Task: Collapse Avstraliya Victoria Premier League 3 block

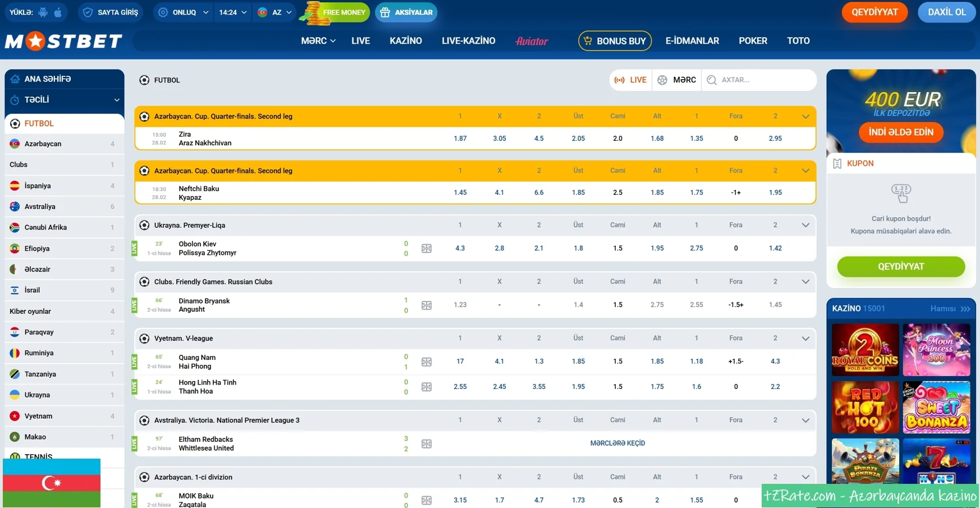Action: click(805, 420)
